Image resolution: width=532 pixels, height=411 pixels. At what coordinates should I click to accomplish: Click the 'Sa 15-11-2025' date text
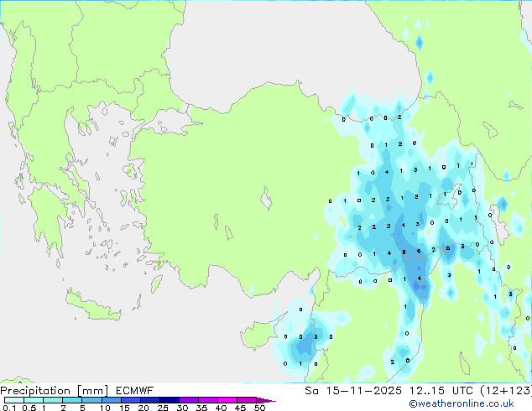coord(353,391)
